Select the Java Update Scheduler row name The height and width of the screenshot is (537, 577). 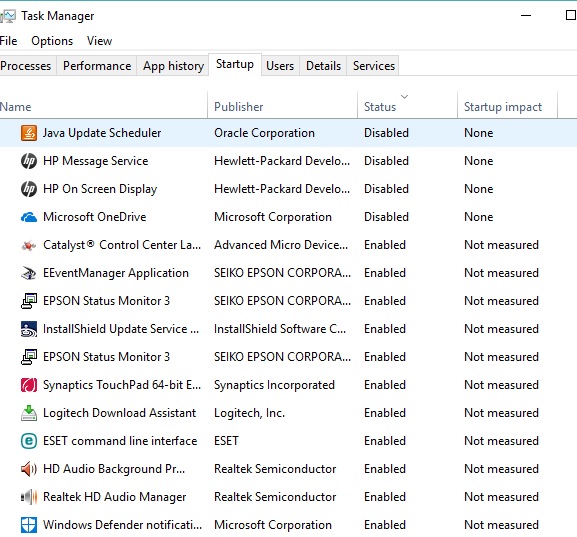(102, 133)
